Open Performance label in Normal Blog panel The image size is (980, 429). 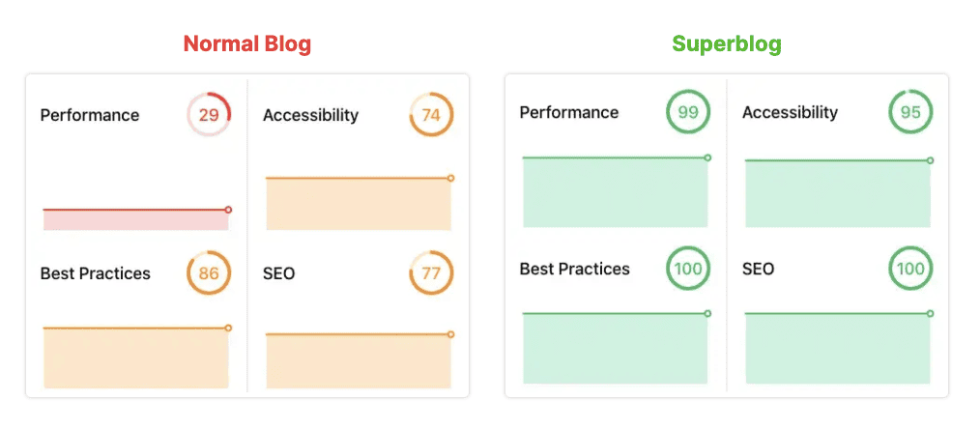pos(90,115)
